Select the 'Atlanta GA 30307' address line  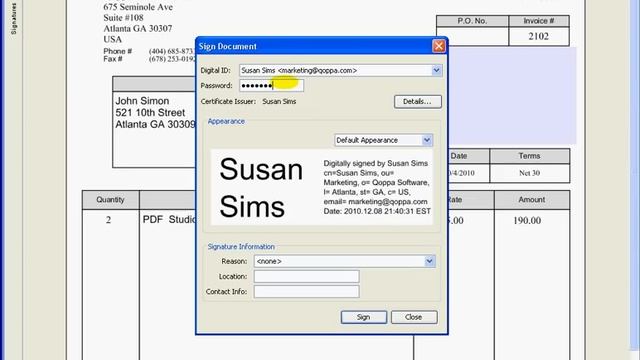pos(138,29)
